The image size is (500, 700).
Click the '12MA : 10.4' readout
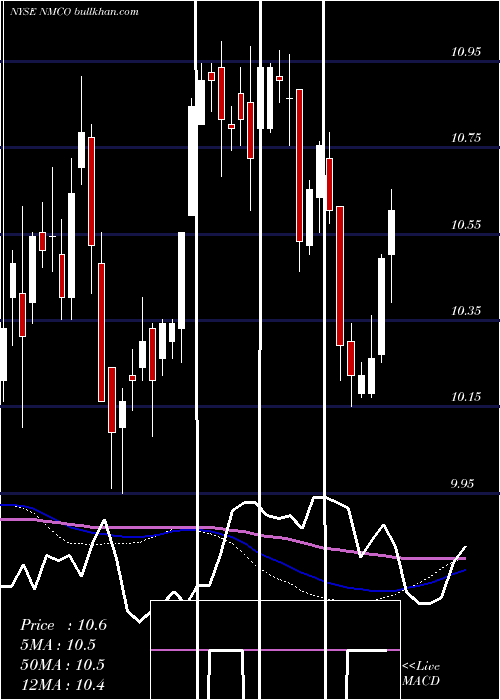pyautogui.click(x=62, y=684)
